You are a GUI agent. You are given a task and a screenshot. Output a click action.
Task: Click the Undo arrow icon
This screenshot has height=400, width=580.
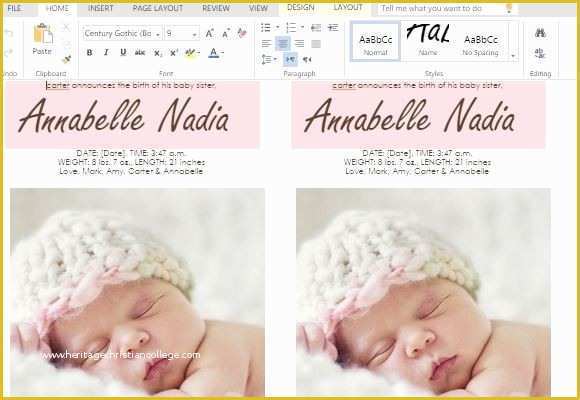pyautogui.click(x=9, y=34)
